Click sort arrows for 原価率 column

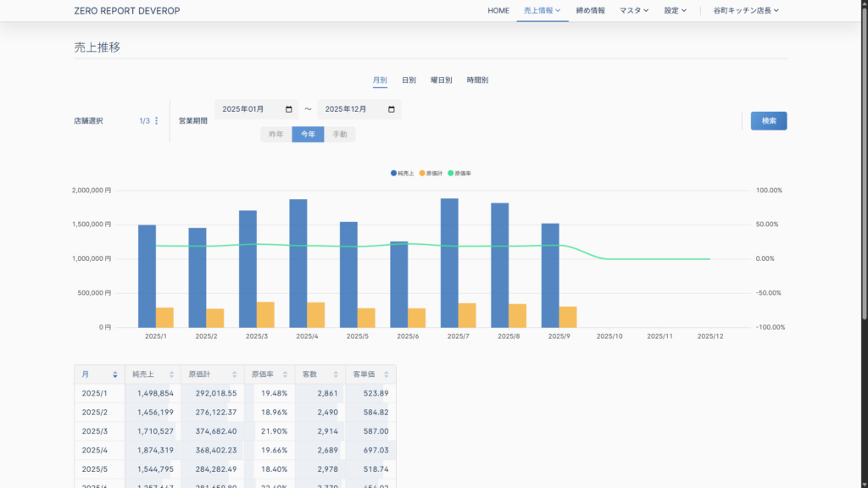click(286, 374)
